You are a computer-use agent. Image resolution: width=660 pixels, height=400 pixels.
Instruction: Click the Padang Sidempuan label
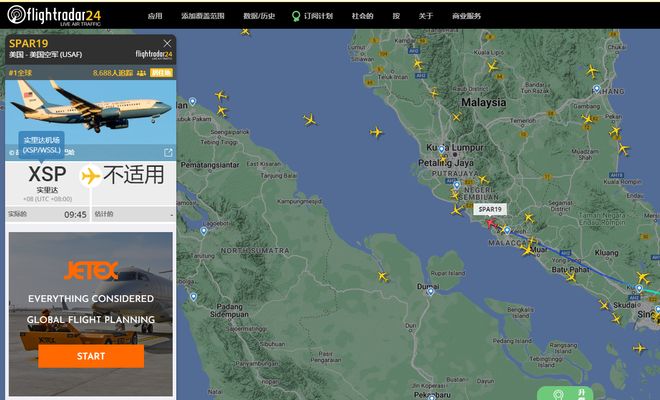(229, 310)
